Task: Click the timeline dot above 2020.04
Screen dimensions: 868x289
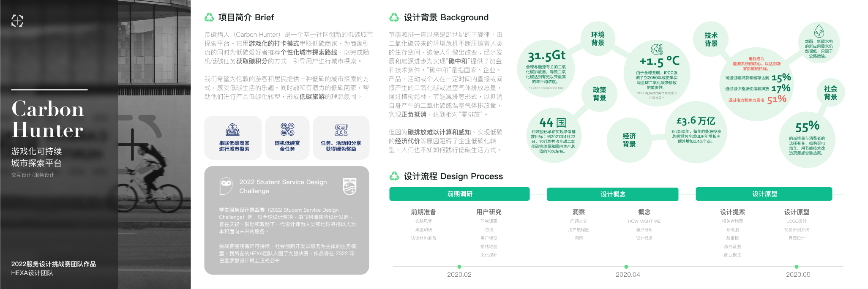Action: coord(626,267)
